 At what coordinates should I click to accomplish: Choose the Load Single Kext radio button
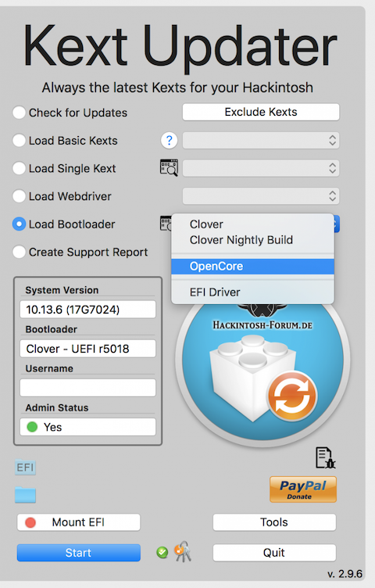[x=19, y=168]
